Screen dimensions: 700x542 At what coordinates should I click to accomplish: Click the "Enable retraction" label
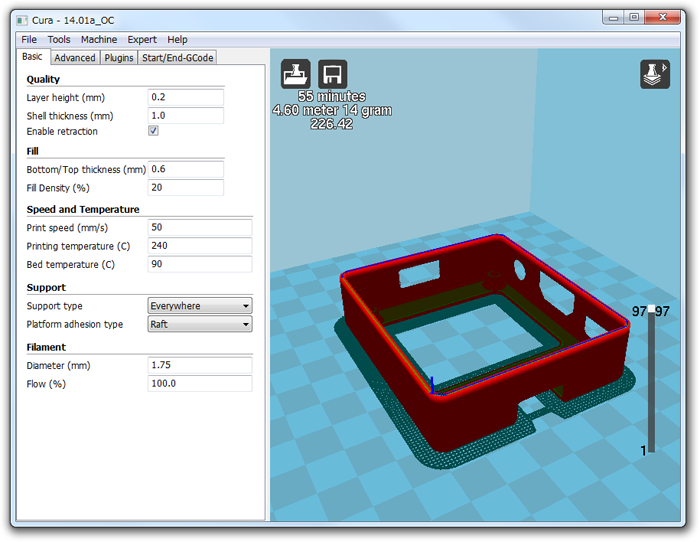point(62,131)
